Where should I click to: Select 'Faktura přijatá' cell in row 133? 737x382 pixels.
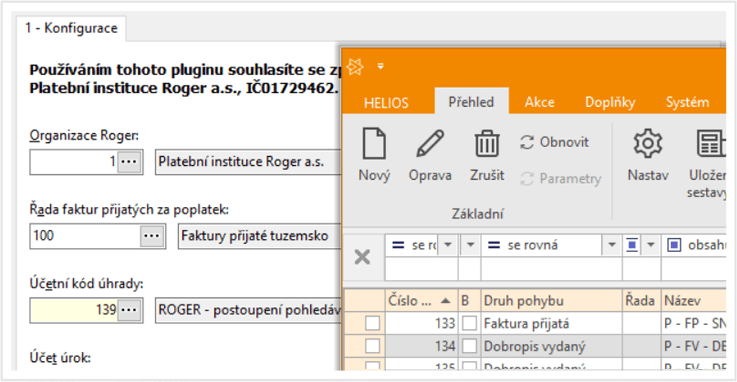click(x=551, y=323)
